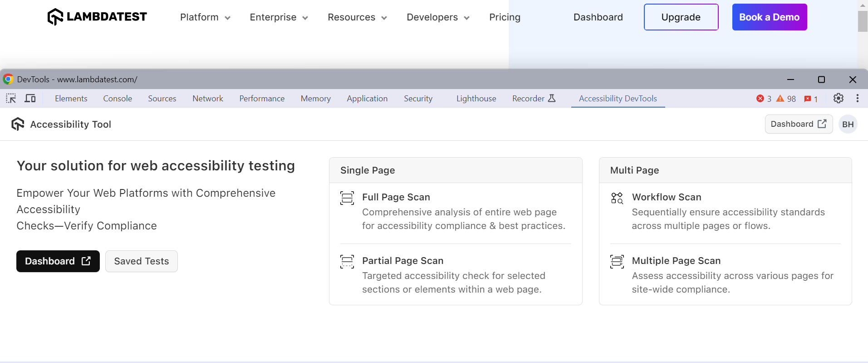The height and width of the screenshot is (363, 868).
Task: Click the page scrollbar up arrow
Action: point(863,5)
